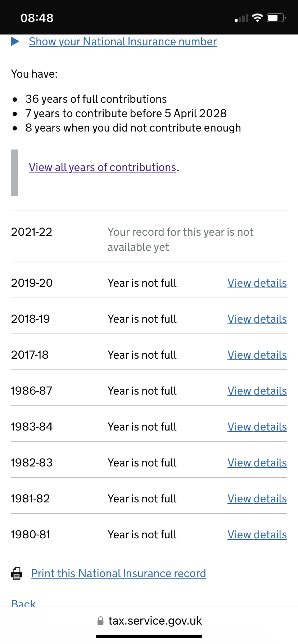This screenshot has height=644, width=298.
Task: Expand the National Insurance number disclosure triangle
Action: point(15,42)
